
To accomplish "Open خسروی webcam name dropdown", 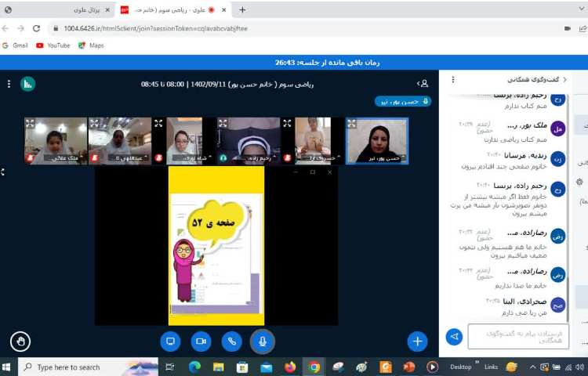I will [x=321, y=158].
